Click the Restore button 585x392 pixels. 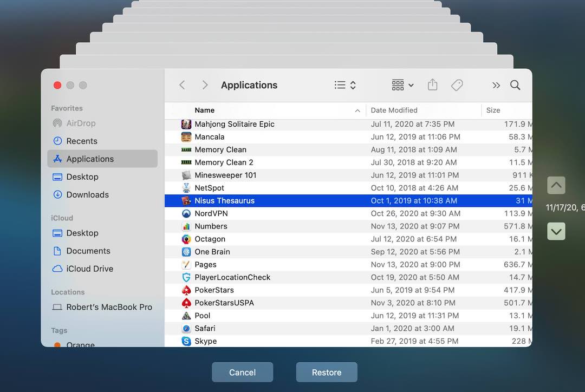tap(327, 372)
